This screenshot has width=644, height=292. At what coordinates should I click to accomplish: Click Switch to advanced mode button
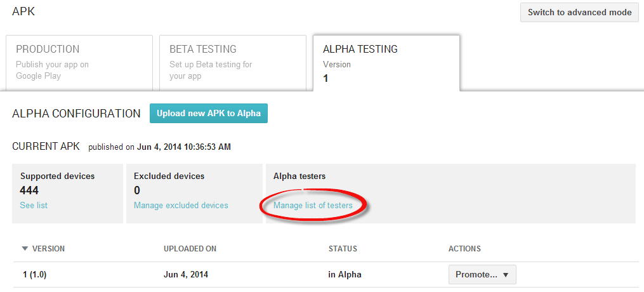(x=579, y=13)
